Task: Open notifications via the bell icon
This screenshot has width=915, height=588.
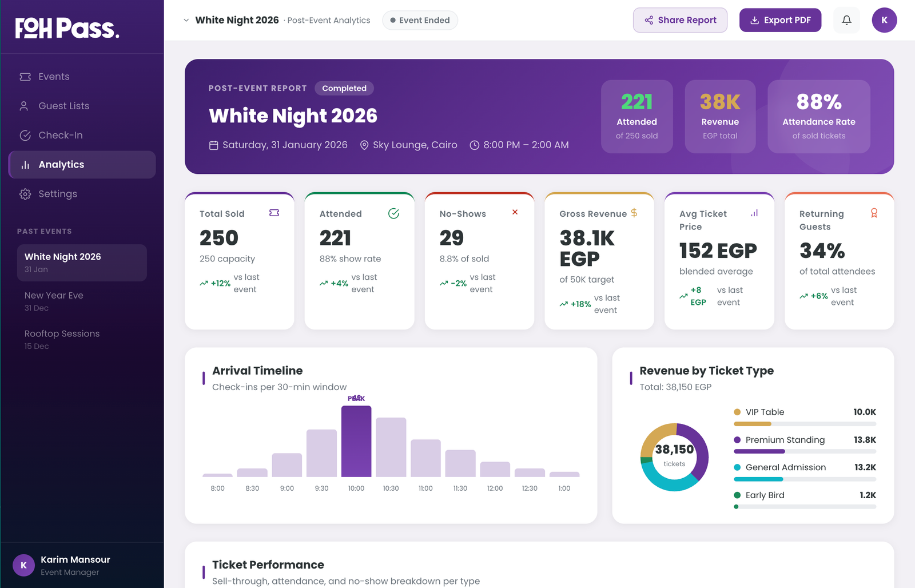Action: pos(846,19)
